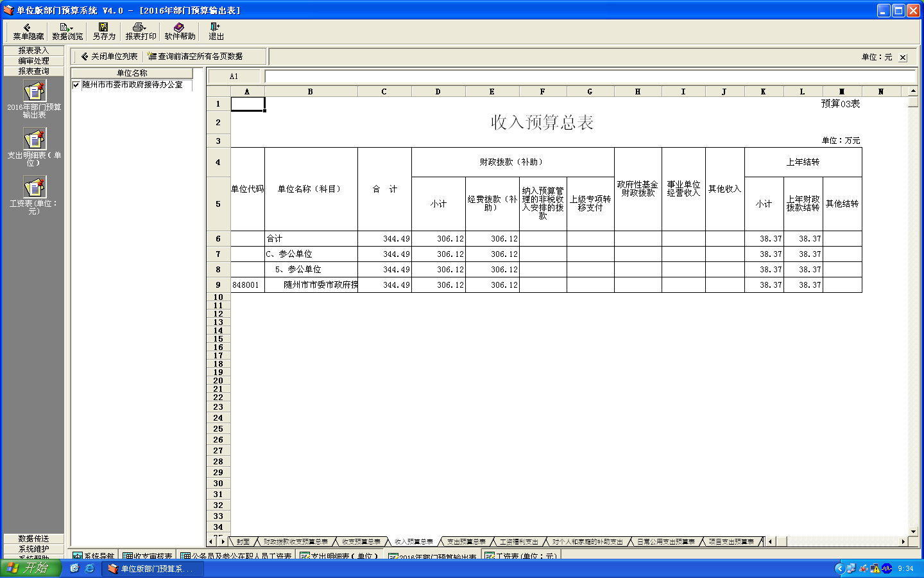Click the vertical scrollbar down arrow
The width and height of the screenshot is (924, 578).
pyautogui.click(x=913, y=532)
